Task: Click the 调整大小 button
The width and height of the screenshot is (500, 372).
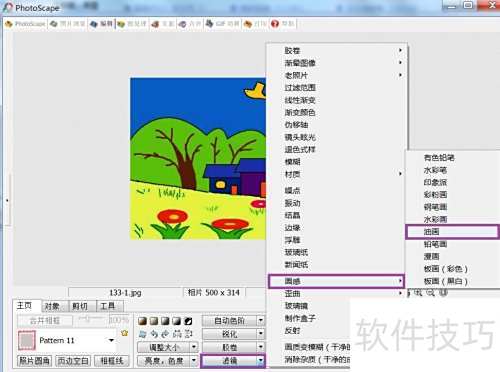Action: tap(164, 347)
